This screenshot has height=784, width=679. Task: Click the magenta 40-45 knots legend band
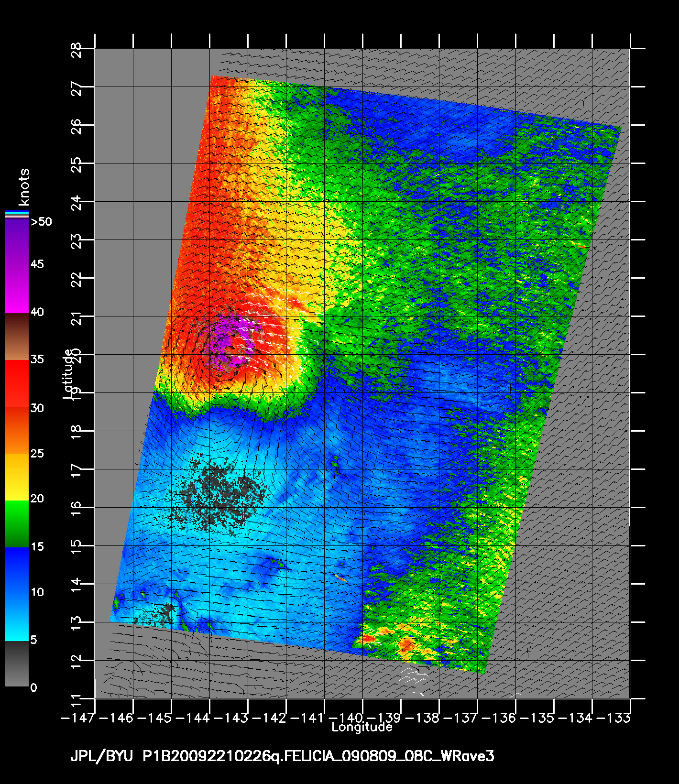(x=17, y=289)
